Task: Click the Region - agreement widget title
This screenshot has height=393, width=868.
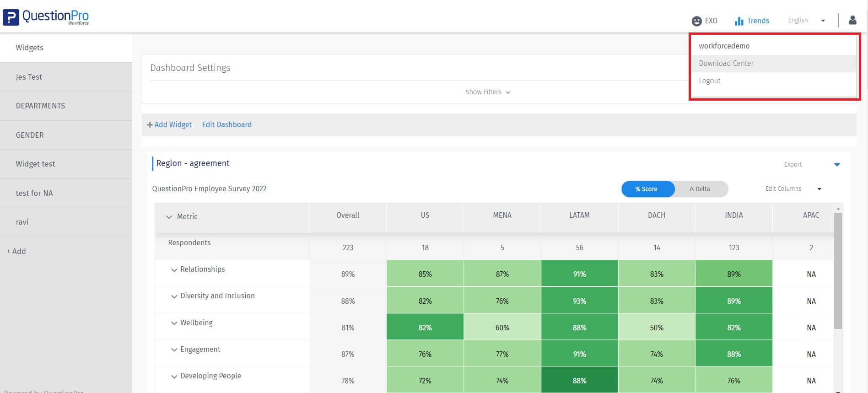Action: coord(193,163)
